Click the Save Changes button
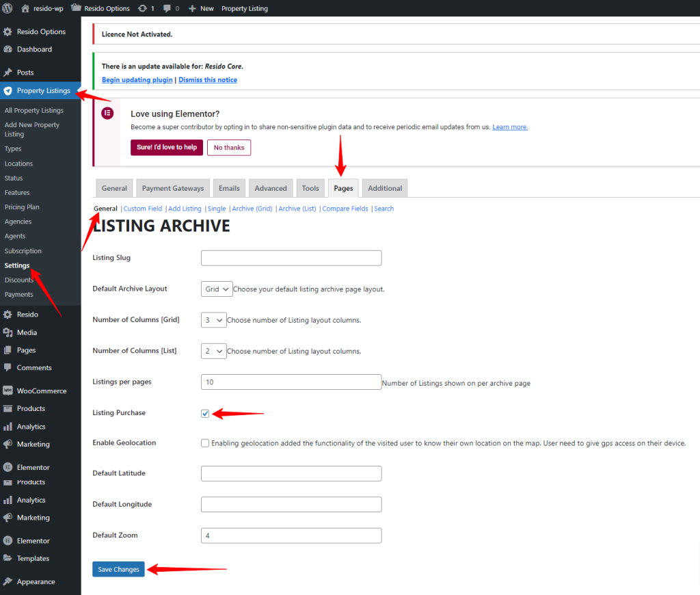 pos(118,569)
